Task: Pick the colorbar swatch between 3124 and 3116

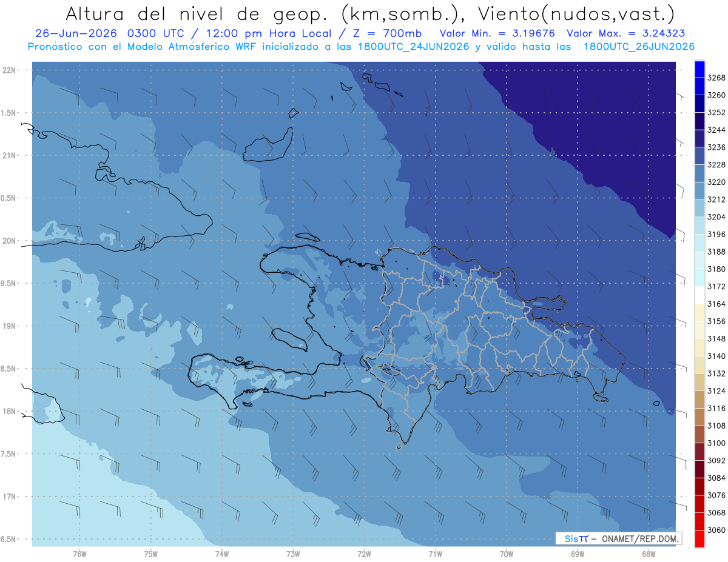Action: [x=699, y=400]
